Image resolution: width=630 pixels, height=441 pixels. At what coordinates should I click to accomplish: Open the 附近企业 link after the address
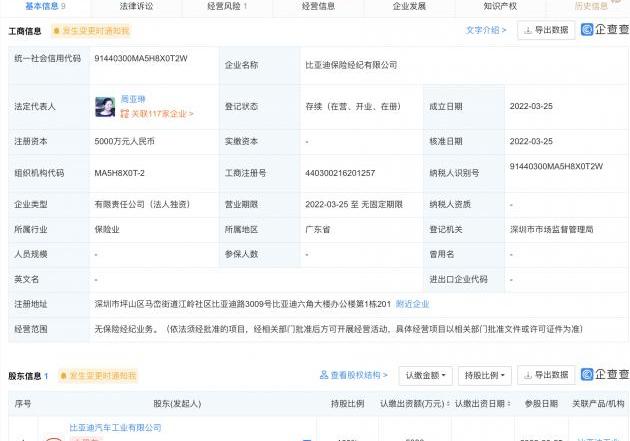click(x=413, y=304)
